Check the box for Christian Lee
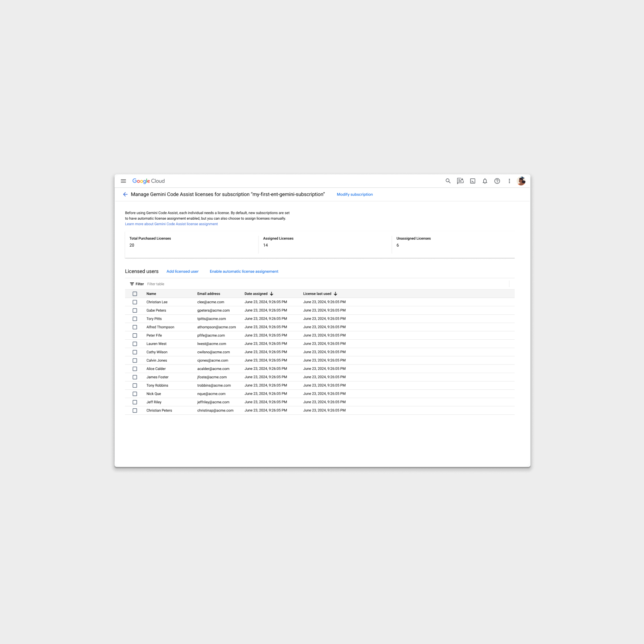This screenshot has height=644, width=644. tap(135, 302)
